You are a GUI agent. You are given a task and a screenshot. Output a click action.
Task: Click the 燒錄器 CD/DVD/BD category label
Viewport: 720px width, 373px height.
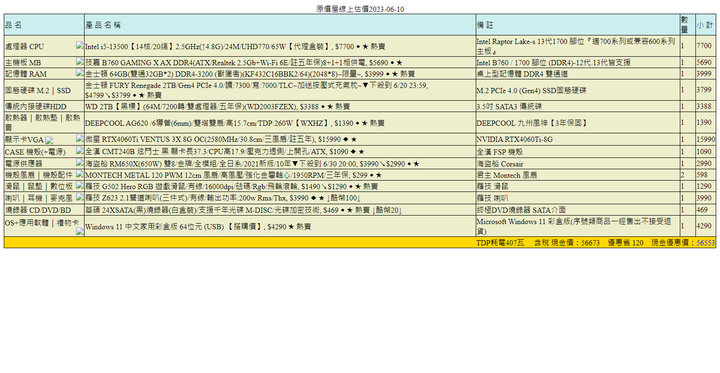38,209
